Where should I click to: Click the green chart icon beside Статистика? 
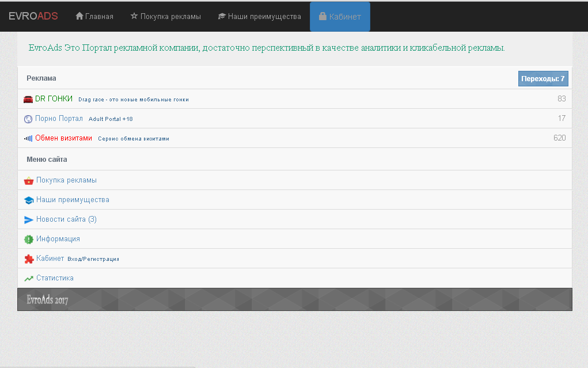[x=29, y=279]
